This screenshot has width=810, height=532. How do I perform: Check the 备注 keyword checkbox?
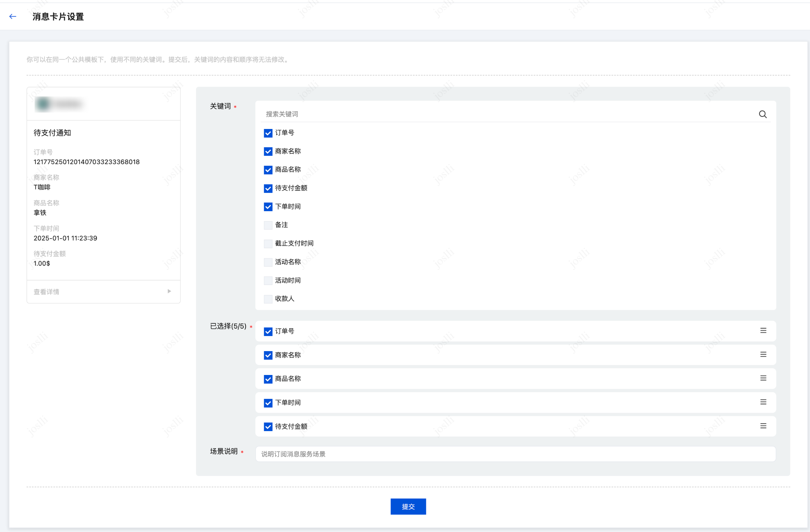[268, 225]
